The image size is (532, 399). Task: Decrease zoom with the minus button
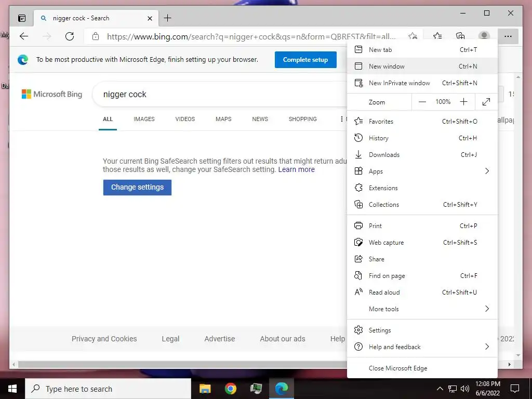422,102
